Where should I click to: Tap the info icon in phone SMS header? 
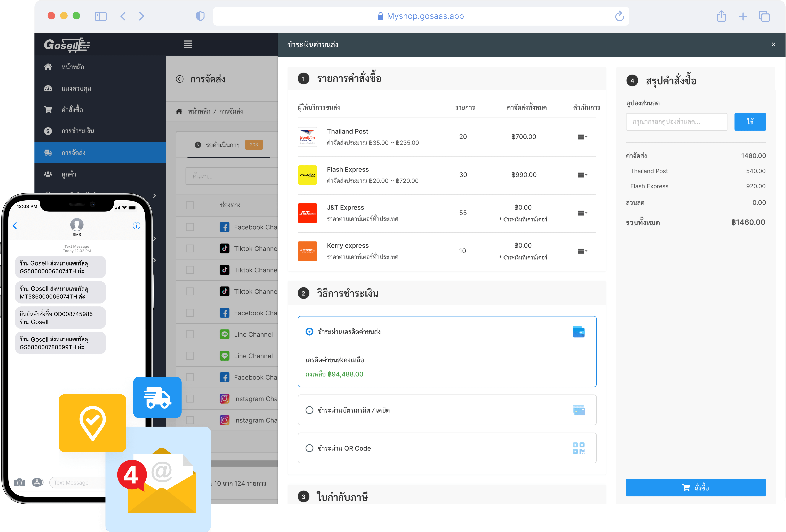[x=136, y=226]
